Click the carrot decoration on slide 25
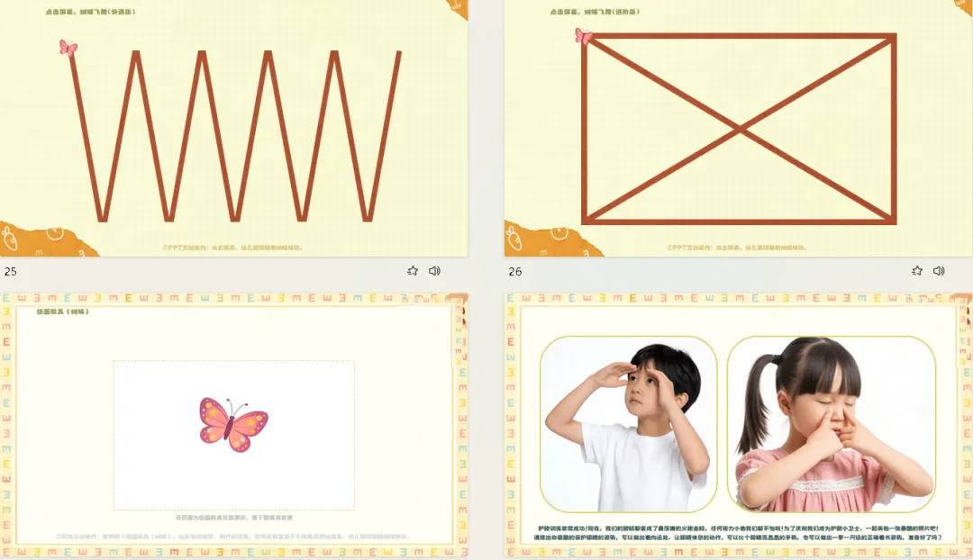 coord(11,239)
